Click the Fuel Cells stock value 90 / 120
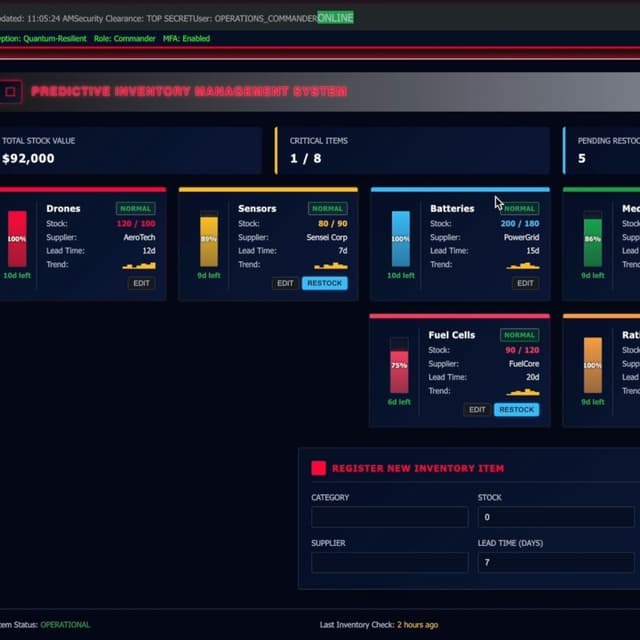640x640 pixels. click(x=522, y=350)
